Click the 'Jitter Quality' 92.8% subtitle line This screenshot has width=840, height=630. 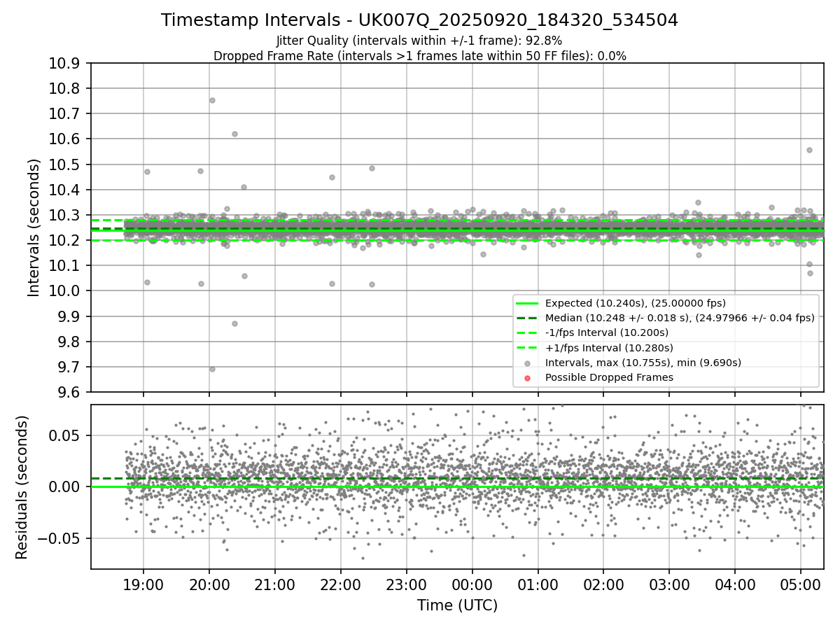point(419,41)
